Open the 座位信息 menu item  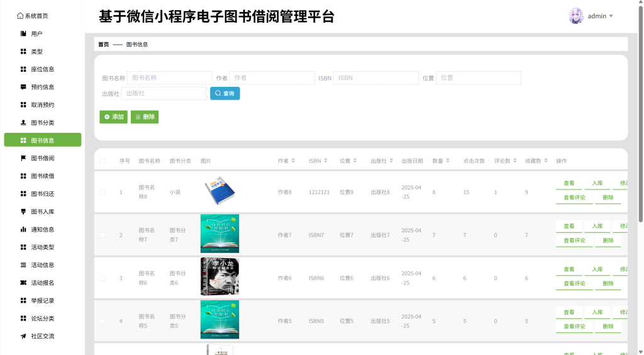click(43, 69)
